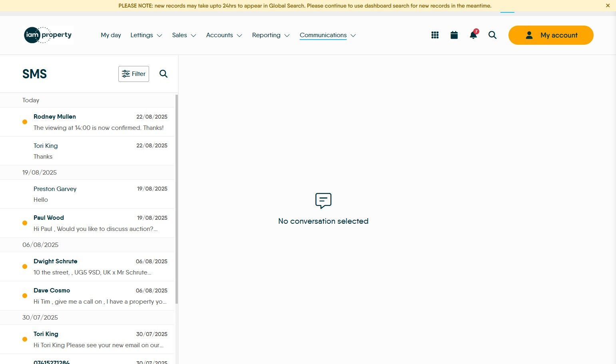Click the notification badge showing 7
Screen dimensions: 616x364
476,31
